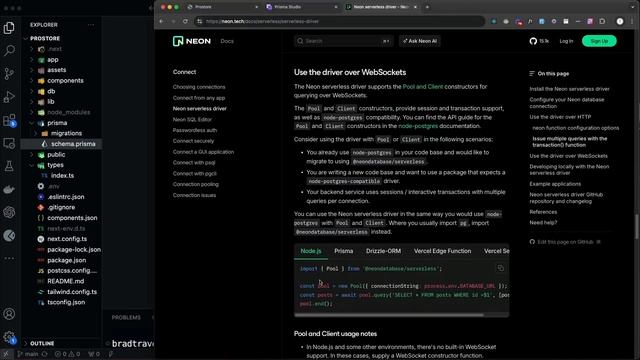Go to Example applications section
Image resolution: width=640 pixels, height=360 pixels.
pos(555,184)
